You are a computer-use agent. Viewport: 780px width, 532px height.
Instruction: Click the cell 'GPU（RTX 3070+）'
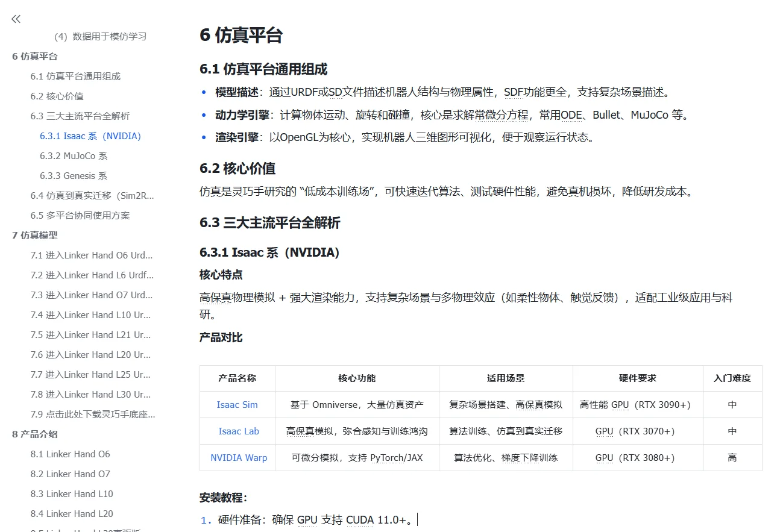[x=638, y=431]
